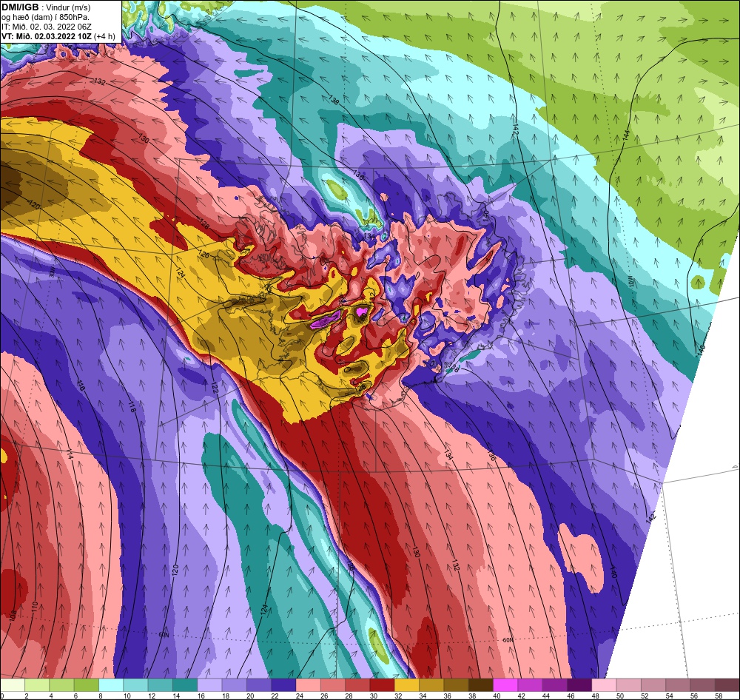Click the 'Vindur (m/s)' label
The height and width of the screenshot is (700, 740).
(x=69, y=8)
